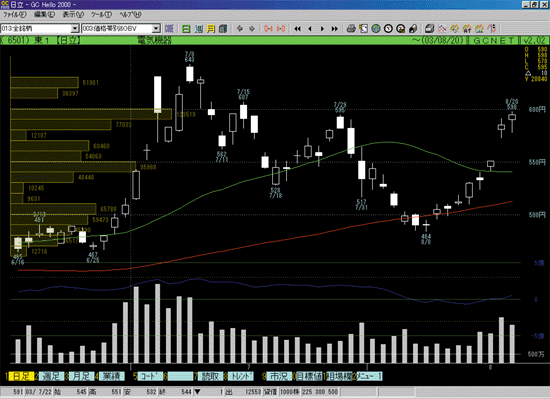This screenshot has height=399, width=550.
Task: Select the 週足 weekly button at the bottom
Action: (x=51, y=377)
